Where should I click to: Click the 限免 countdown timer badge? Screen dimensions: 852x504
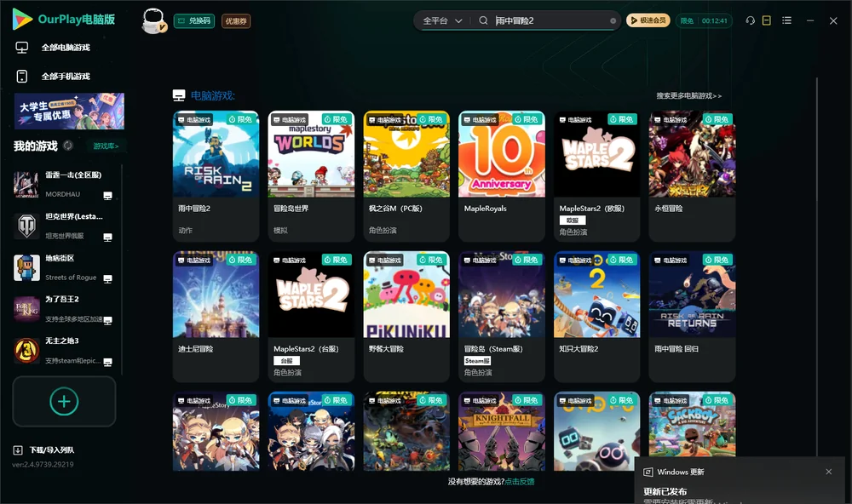pos(704,20)
